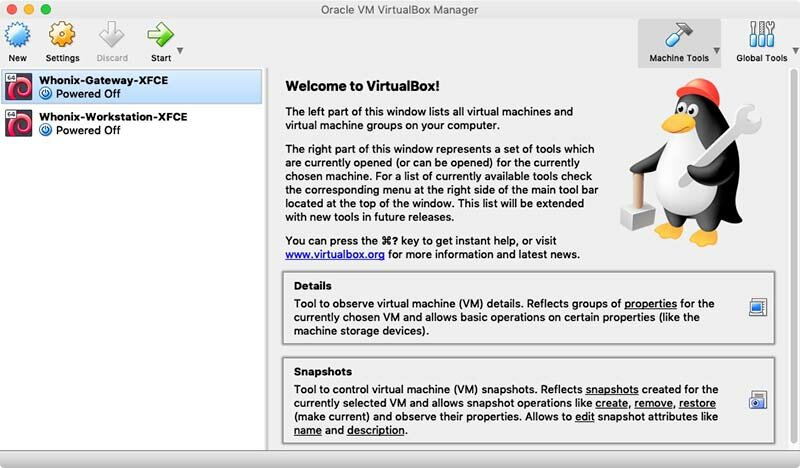The width and height of the screenshot is (800, 468).
Task: Start the selected VM with green arrow
Action: pos(160,36)
